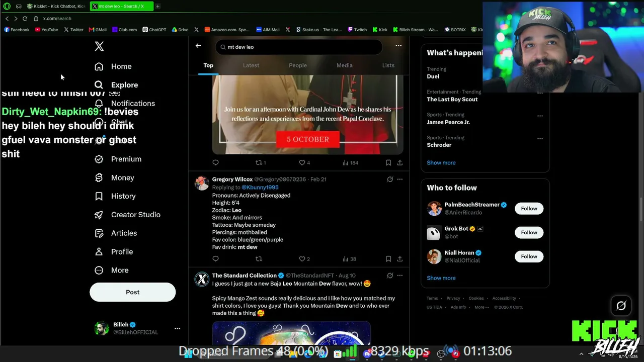Ask Grok about The Standard Collection post
This screenshot has height=362, width=644.
(390, 276)
